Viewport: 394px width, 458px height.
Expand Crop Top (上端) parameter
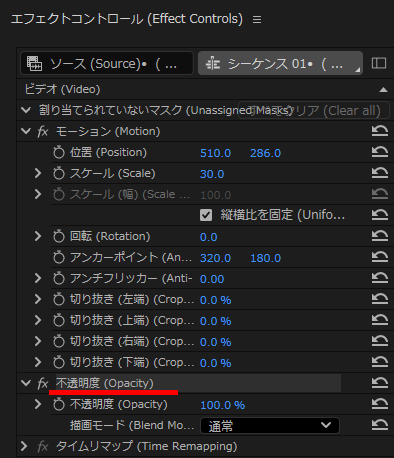click(x=38, y=320)
